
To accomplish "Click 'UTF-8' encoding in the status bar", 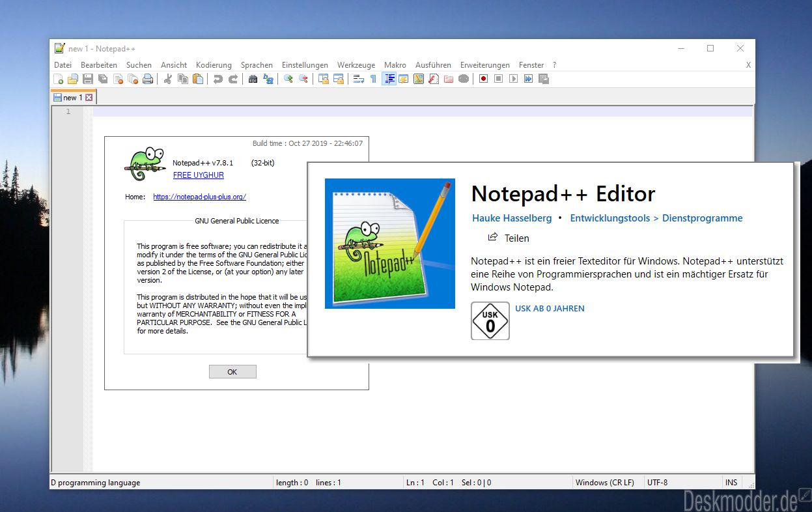I will 657,483.
